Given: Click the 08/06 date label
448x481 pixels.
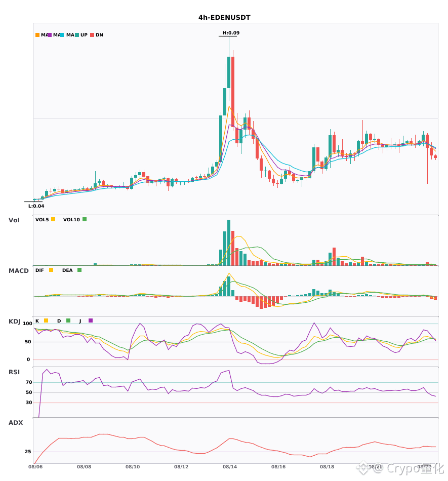Looking at the screenshot, I should tap(35, 467).
